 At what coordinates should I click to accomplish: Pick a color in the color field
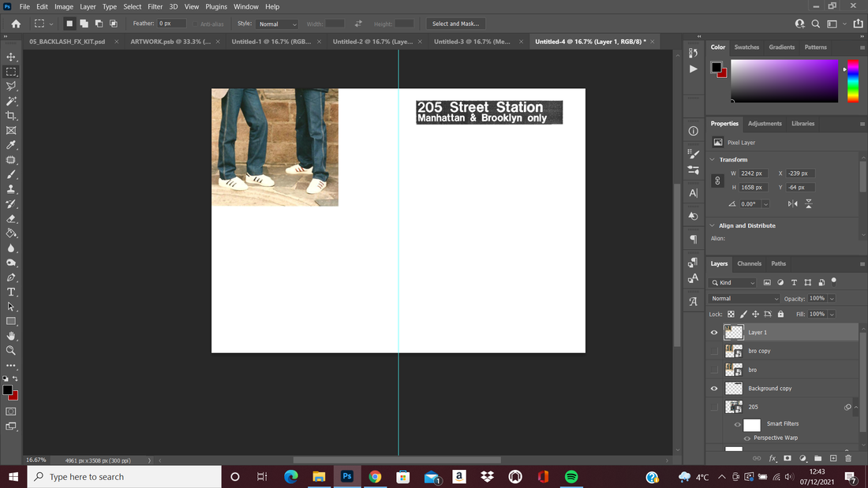(784, 80)
